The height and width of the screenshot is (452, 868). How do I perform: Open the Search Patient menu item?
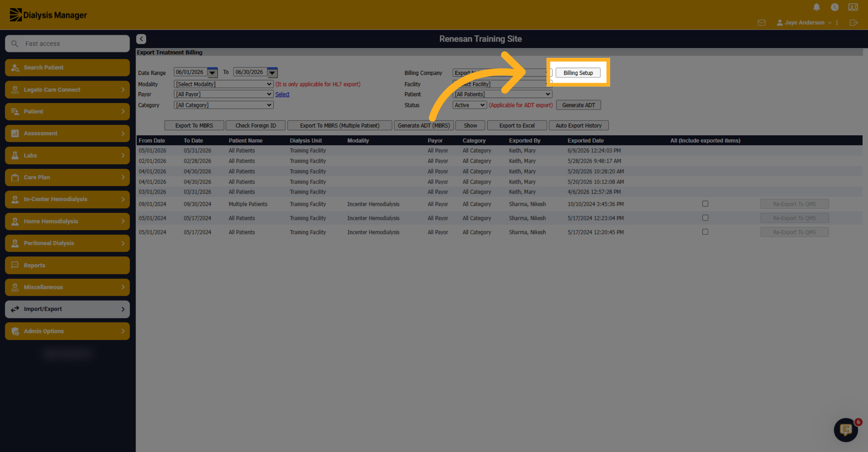67,68
